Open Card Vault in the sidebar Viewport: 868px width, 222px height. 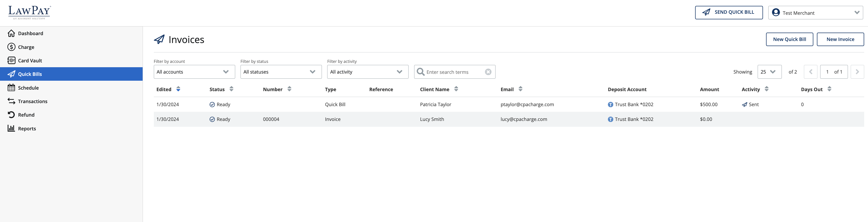(x=30, y=61)
